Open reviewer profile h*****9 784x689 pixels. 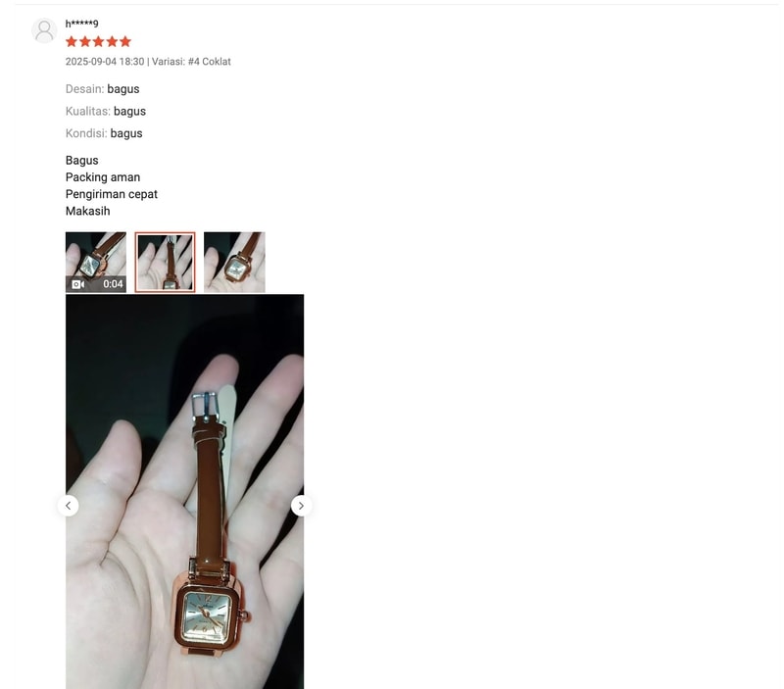tap(82, 24)
